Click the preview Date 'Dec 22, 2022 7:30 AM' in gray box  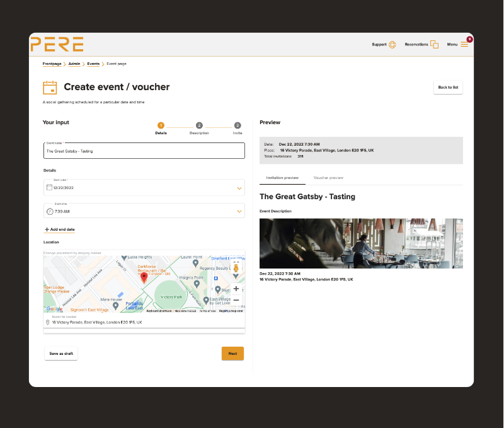point(299,144)
